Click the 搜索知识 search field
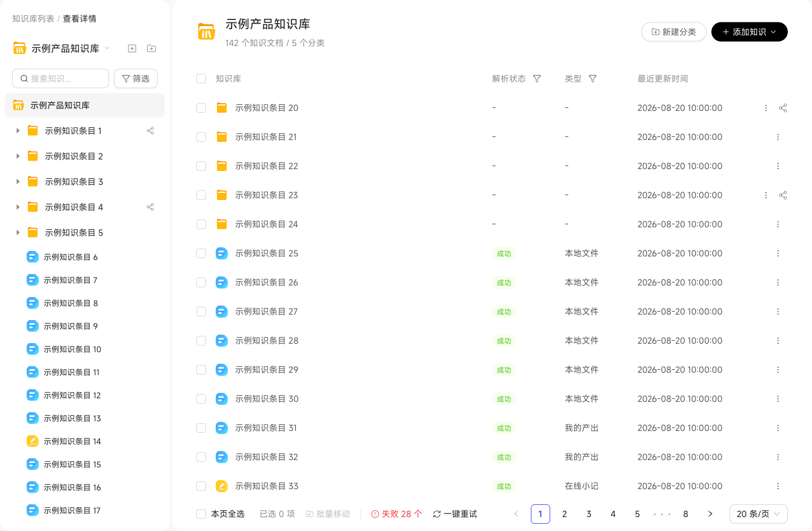The width and height of the screenshot is (812, 531). pos(61,79)
